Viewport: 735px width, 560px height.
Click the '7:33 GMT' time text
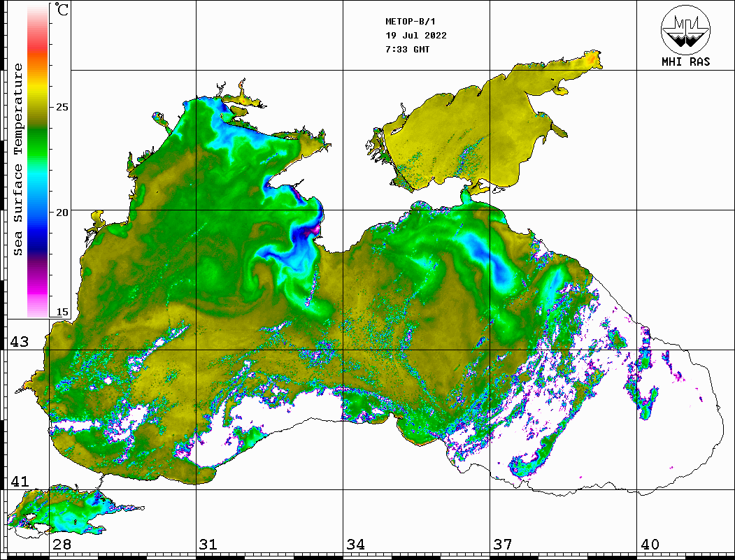point(407,50)
